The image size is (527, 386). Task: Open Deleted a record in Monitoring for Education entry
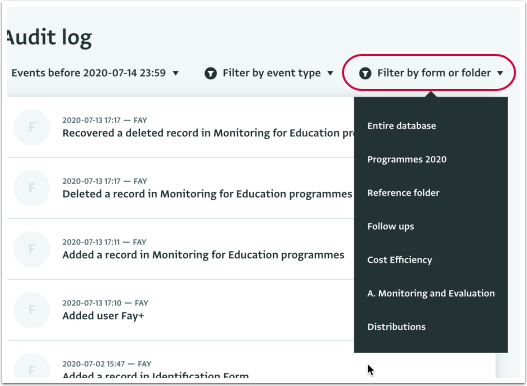[x=207, y=194]
